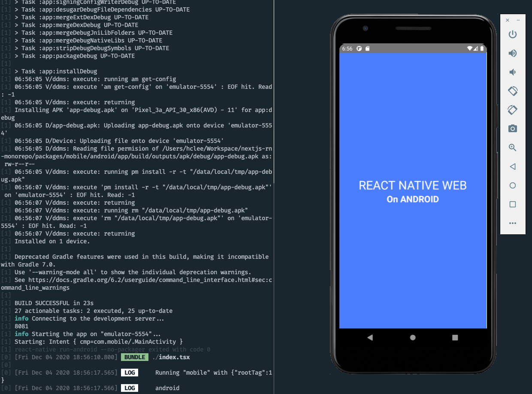This screenshot has width=532, height=394.
Task: Click the home circle in emulator toolbar
Action: 512,185
